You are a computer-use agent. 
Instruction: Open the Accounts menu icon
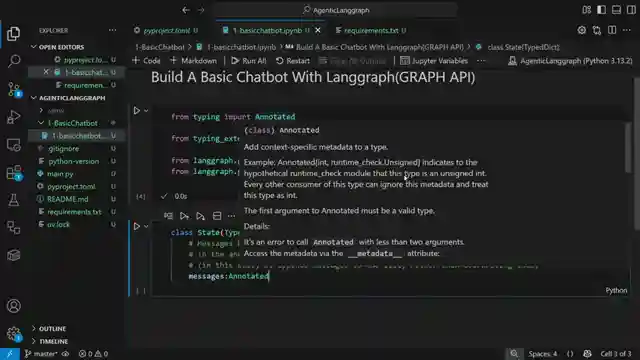tap(13, 306)
